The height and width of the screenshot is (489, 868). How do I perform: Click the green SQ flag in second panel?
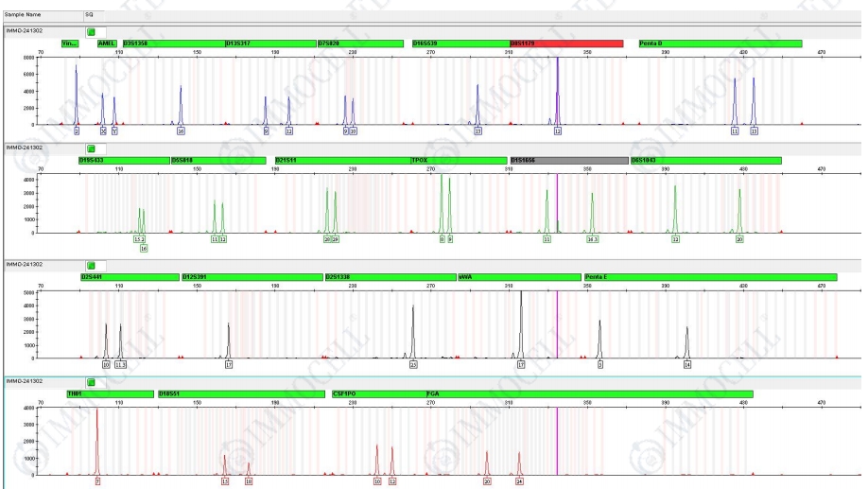[x=92, y=149]
